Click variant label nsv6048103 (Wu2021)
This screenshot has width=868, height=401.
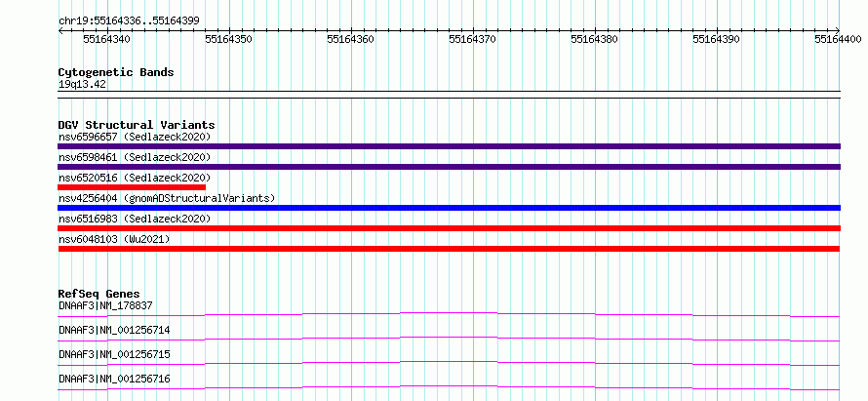tap(114, 239)
